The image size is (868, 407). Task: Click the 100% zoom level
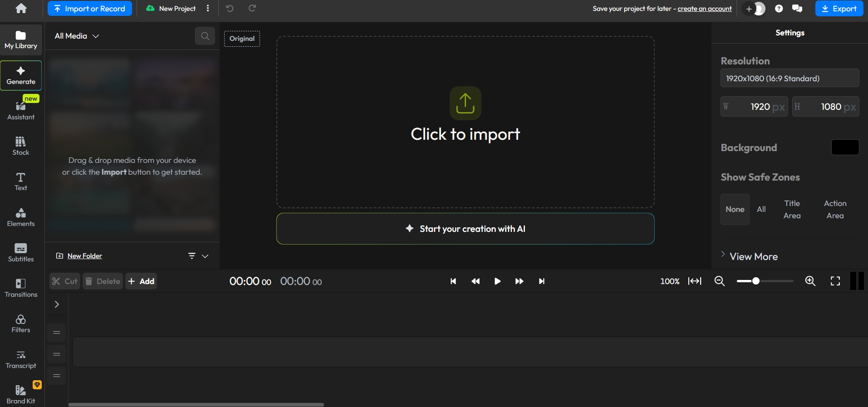point(670,281)
